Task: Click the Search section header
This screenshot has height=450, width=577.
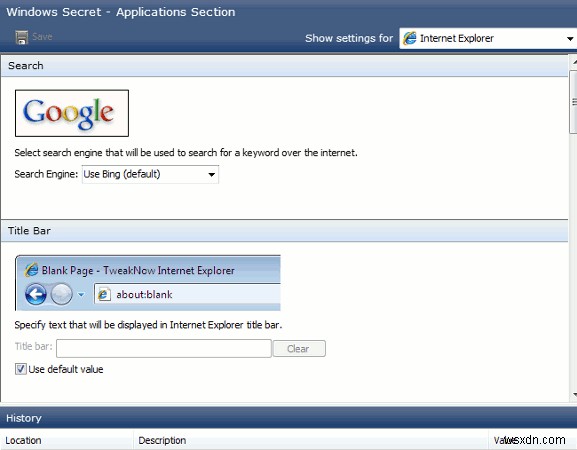Action: [x=284, y=65]
